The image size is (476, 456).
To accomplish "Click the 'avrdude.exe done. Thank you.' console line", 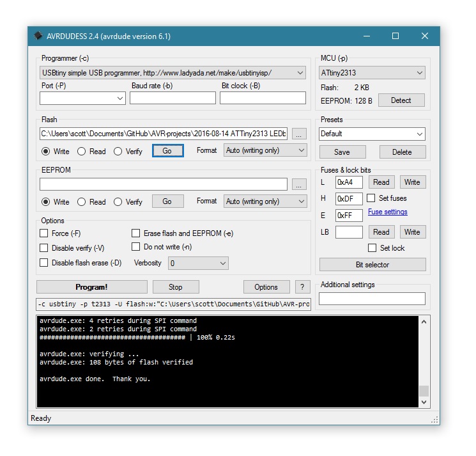I will pyautogui.click(x=95, y=379).
